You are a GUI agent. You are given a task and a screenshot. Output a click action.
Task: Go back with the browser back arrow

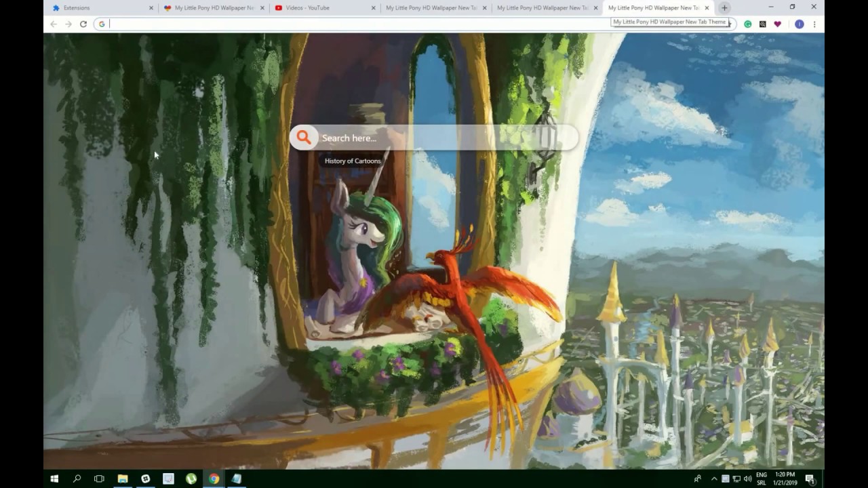point(54,24)
